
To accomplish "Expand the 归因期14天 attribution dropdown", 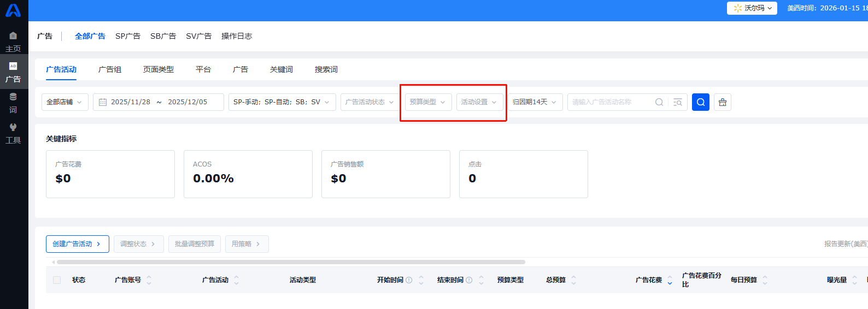I will click(535, 102).
